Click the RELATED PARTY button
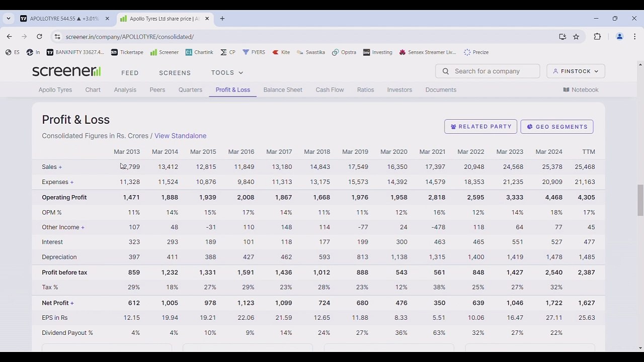The width and height of the screenshot is (644, 362). coord(480,127)
